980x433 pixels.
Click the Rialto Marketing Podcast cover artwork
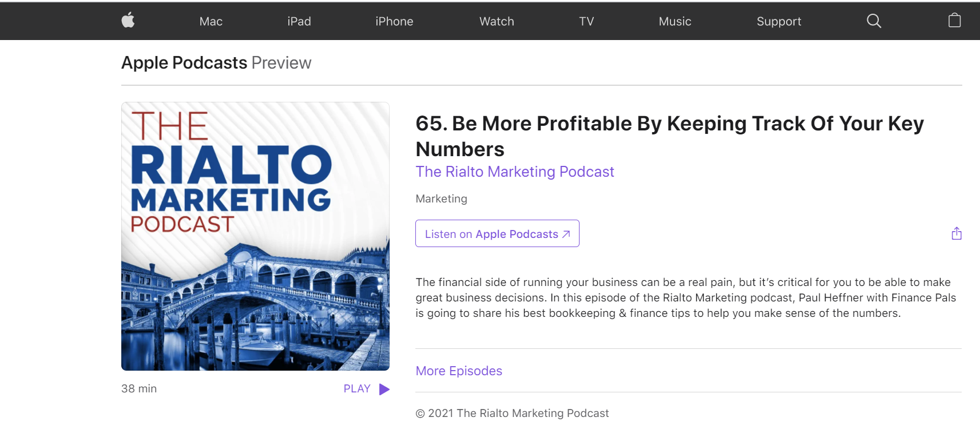(x=255, y=236)
